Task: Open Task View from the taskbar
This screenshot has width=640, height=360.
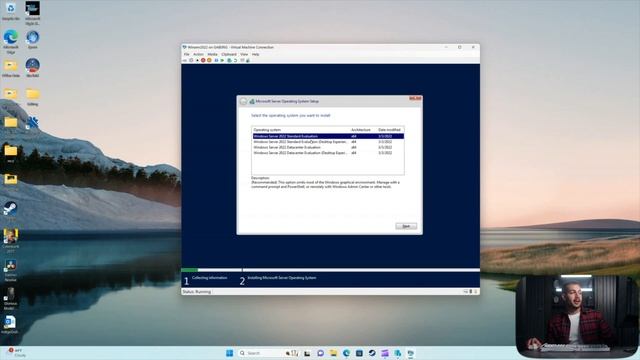Action: point(307,353)
